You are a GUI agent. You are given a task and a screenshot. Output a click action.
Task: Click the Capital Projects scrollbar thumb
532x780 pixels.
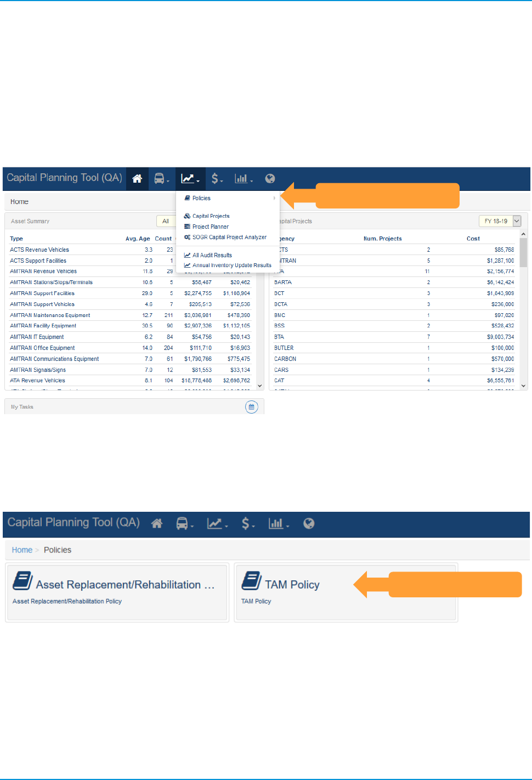click(x=523, y=252)
